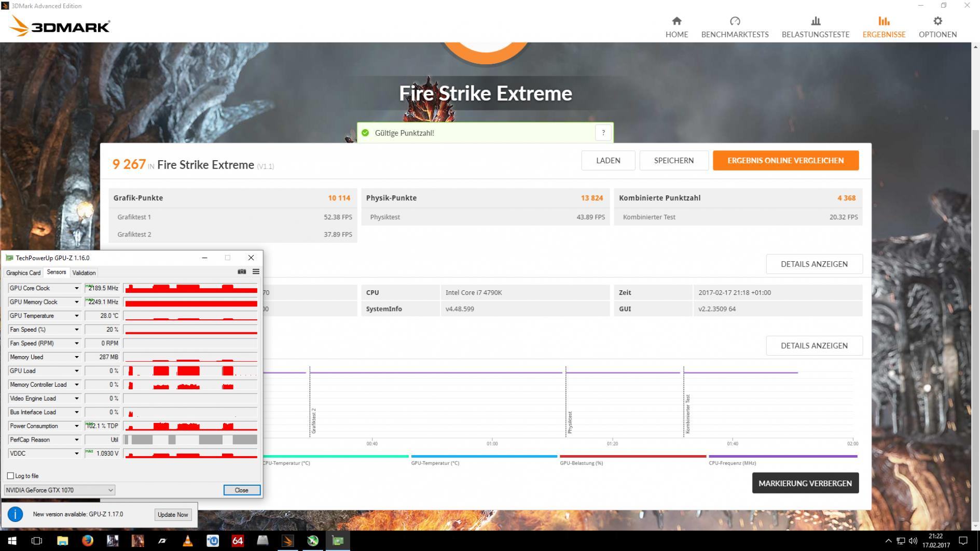Click Ergebnis Online Vergleichen
Screen dimensions: 980x551
(x=785, y=161)
